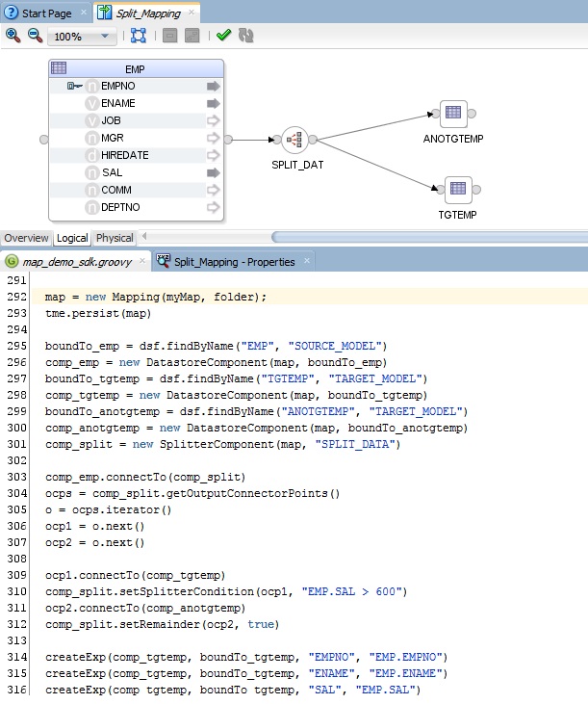
Task: Click the ENAME filled output arrow
Action: click(214, 103)
